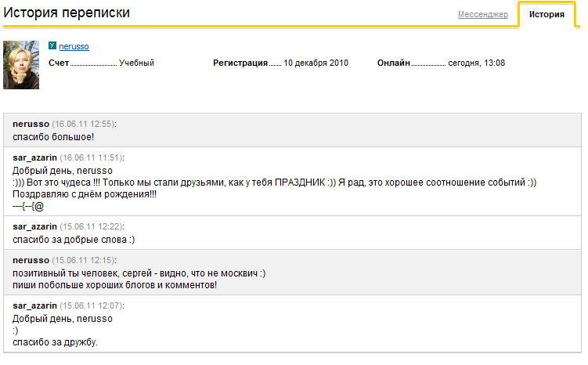Click the message спасибо за дружбу
This screenshot has height=365, width=588.
pyautogui.click(x=56, y=342)
